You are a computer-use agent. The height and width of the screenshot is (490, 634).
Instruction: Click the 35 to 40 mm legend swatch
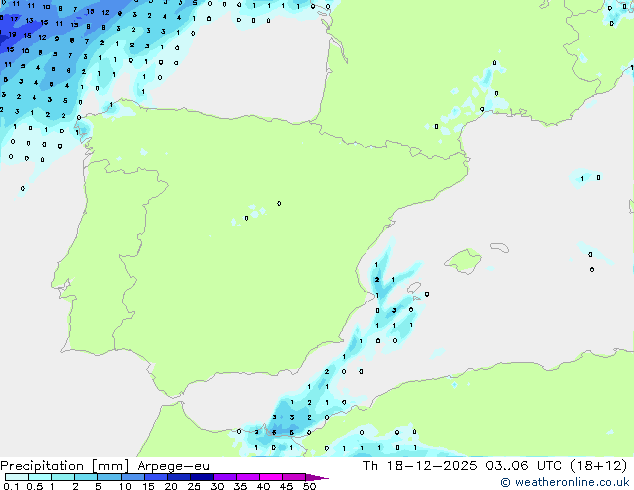pos(247,477)
